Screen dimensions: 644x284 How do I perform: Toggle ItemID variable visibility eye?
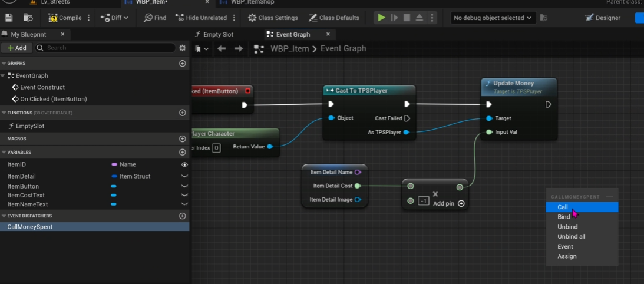click(x=184, y=164)
